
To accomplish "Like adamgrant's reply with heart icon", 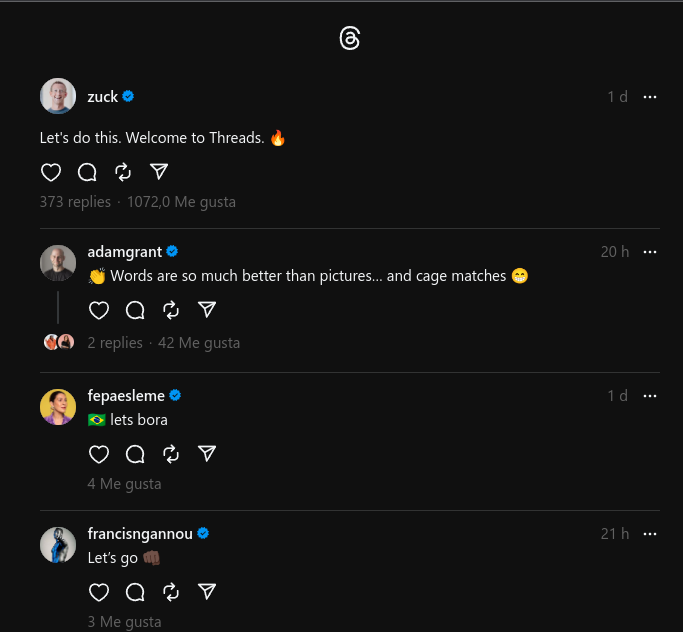I will [99, 310].
